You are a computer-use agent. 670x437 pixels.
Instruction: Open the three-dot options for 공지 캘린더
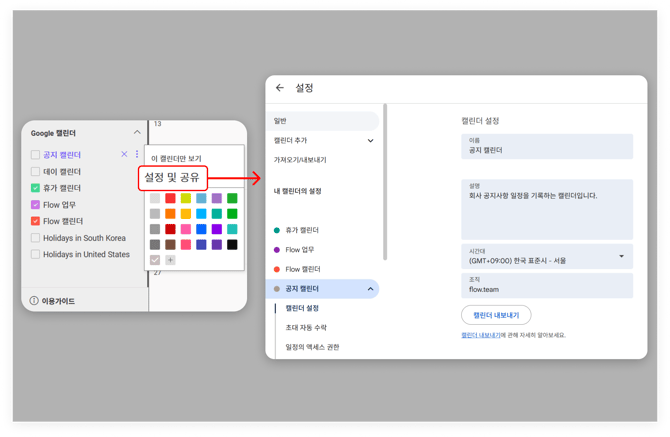click(x=137, y=155)
